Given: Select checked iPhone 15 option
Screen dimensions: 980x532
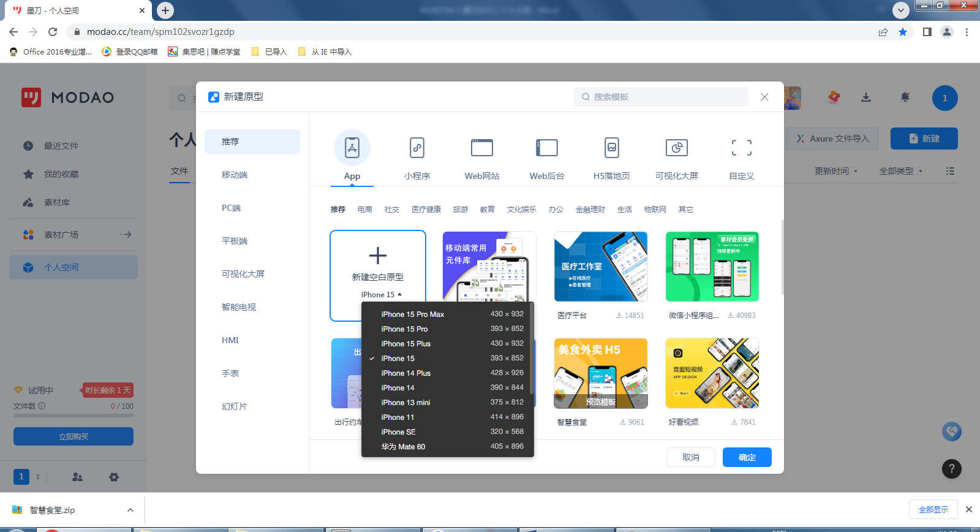Looking at the screenshot, I should 448,358.
